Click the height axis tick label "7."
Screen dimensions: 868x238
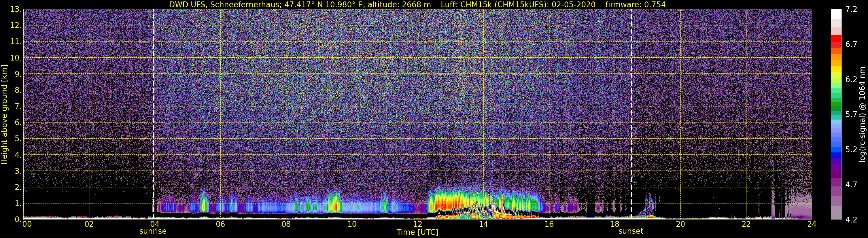18,107
